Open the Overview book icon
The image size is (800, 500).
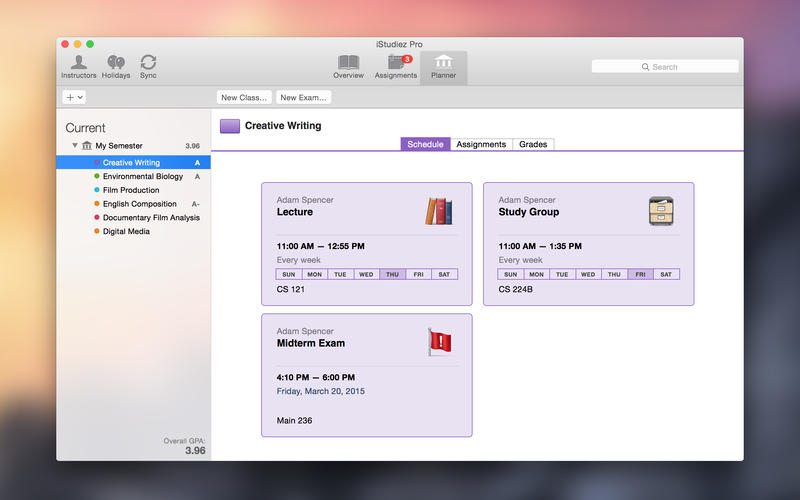pyautogui.click(x=348, y=62)
